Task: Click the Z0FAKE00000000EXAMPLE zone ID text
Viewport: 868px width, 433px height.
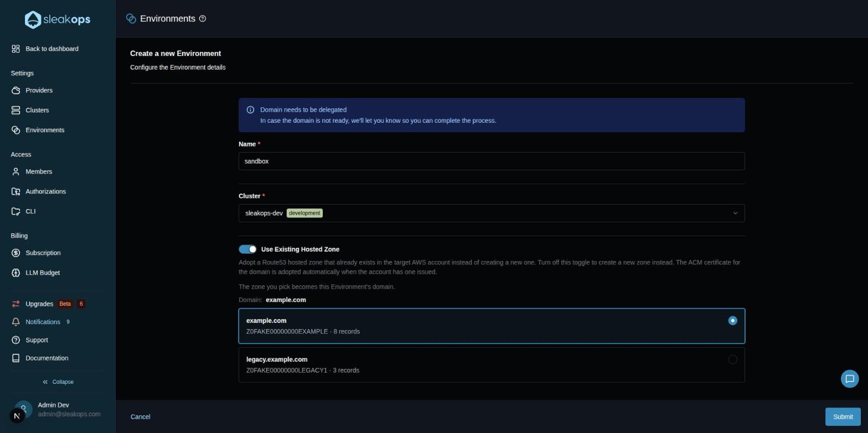Action: click(x=287, y=332)
